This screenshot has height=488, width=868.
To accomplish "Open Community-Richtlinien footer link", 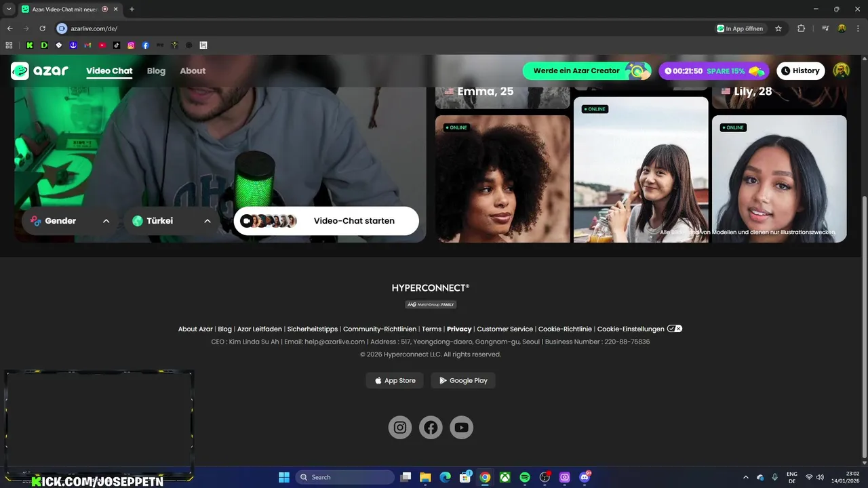I will pyautogui.click(x=380, y=329).
